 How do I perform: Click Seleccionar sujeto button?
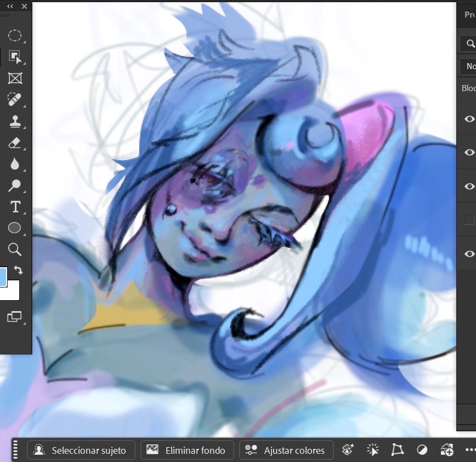coord(81,450)
